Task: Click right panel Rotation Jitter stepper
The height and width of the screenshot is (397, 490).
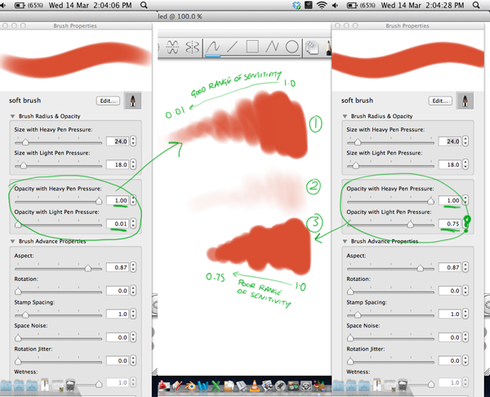Action: tap(465, 361)
